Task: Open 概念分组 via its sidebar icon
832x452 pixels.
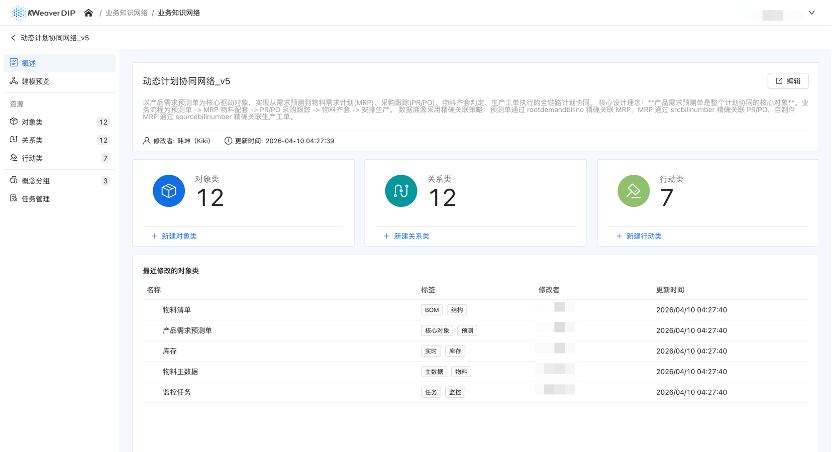Action: point(14,180)
